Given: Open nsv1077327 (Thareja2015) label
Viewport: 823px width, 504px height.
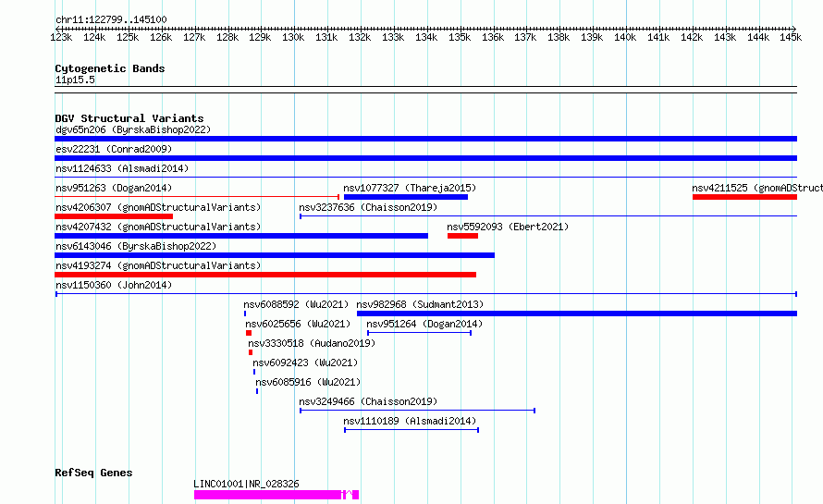Looking at the screenshot, I should click(410, 188).
